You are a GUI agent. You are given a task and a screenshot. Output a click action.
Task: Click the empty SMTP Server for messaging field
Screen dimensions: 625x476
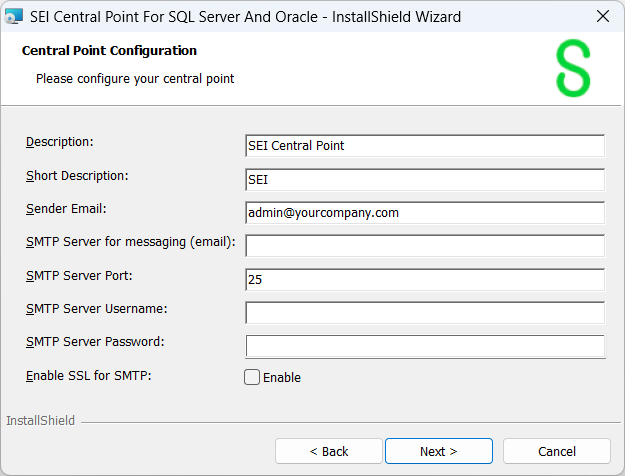pos(424,246)
